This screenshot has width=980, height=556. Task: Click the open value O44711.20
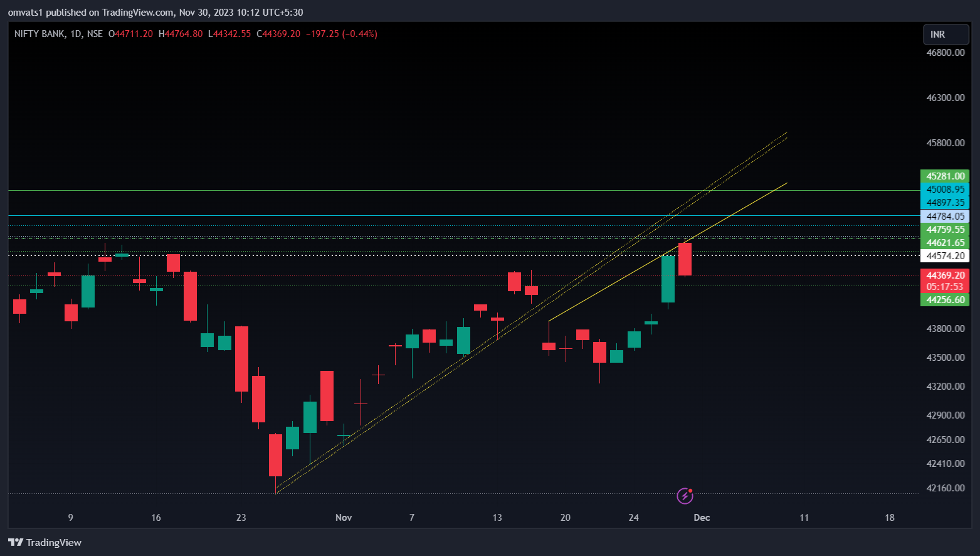click(x=130, y=34)
